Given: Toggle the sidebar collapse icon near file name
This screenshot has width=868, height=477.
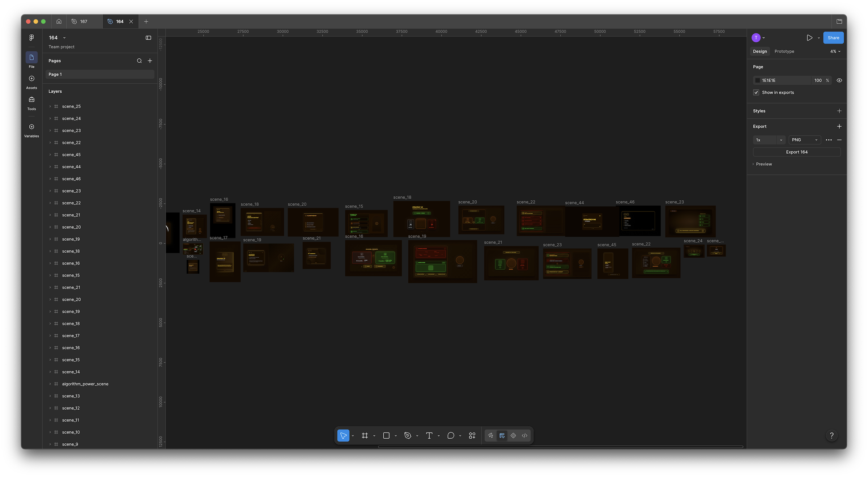Looking at the screenshot, I should pos(148,38).
